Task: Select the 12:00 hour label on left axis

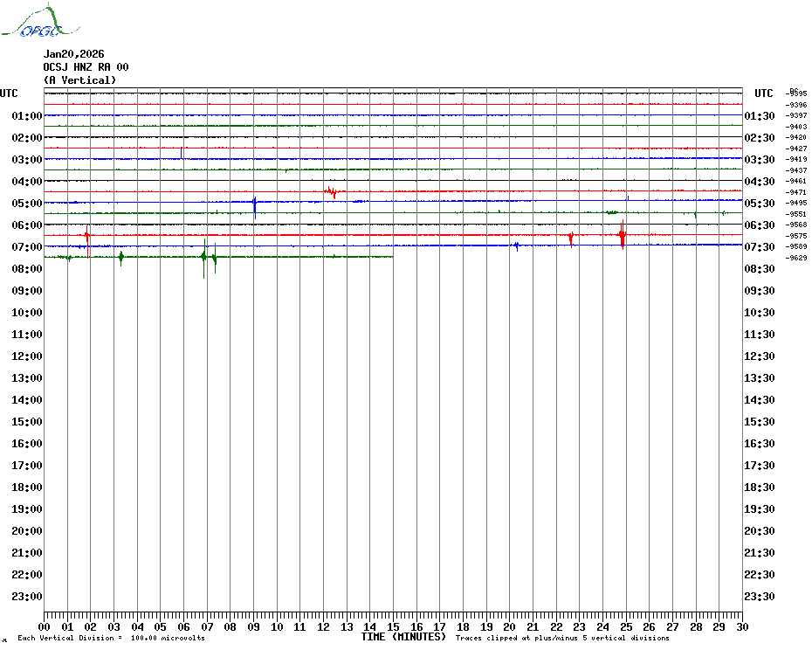Action: pos(27,356)
